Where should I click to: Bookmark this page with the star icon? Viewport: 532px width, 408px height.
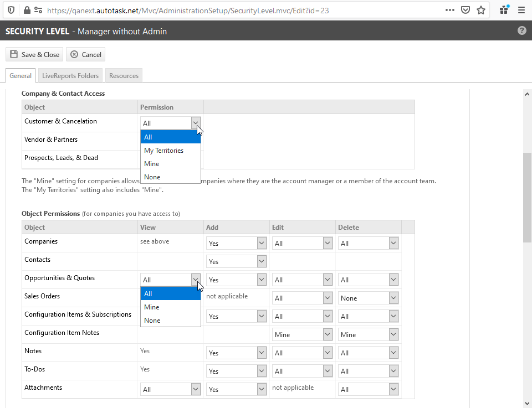tap(480, 10)
